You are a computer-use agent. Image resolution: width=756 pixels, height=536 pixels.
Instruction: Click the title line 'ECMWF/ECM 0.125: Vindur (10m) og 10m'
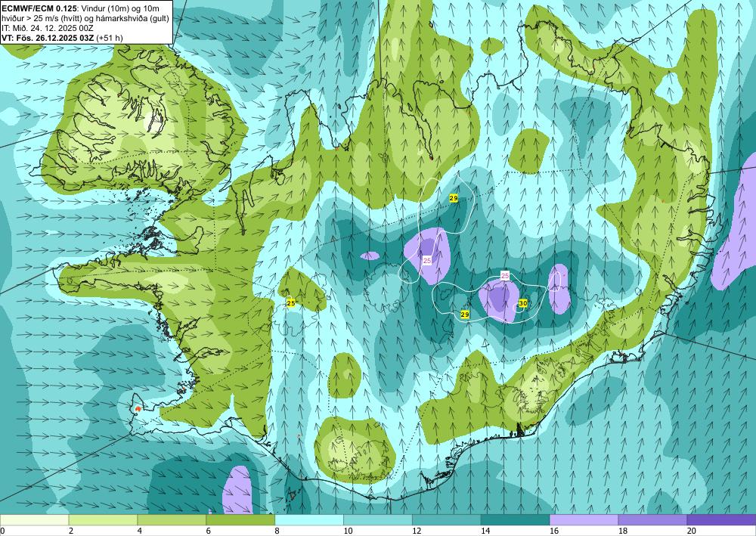(x=80, y=8)
